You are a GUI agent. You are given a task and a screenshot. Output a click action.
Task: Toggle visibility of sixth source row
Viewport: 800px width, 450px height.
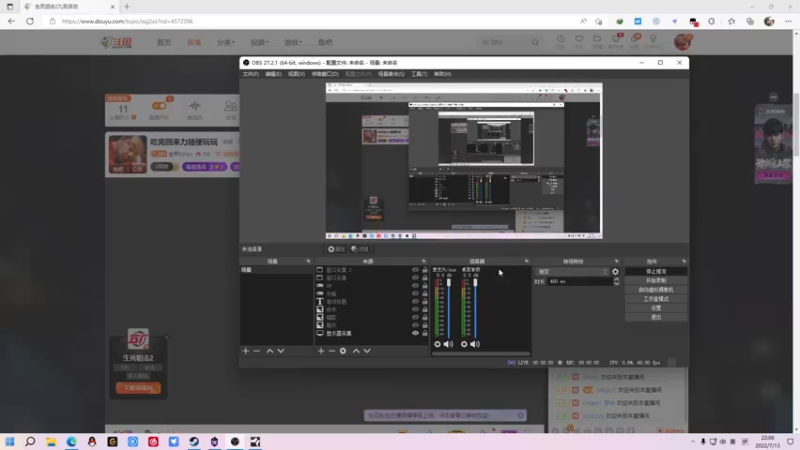(415, 310)
